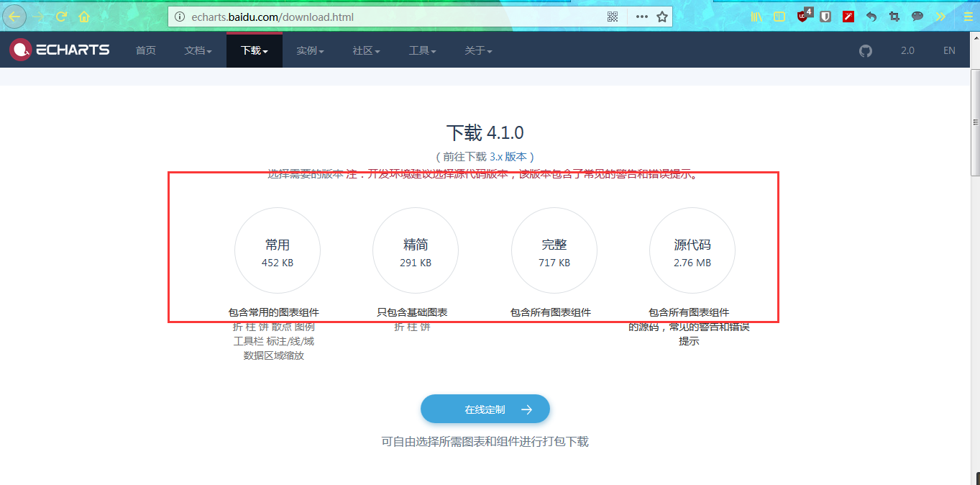Click the browser back arrow button
Image resolution: width=980 pixels, height=485 pixels.
[x=15, y=15]
